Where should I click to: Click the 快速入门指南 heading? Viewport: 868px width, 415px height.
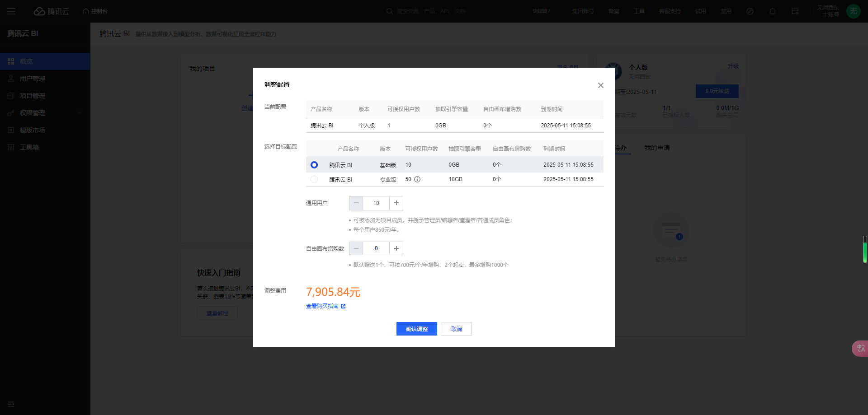(219, 273)
